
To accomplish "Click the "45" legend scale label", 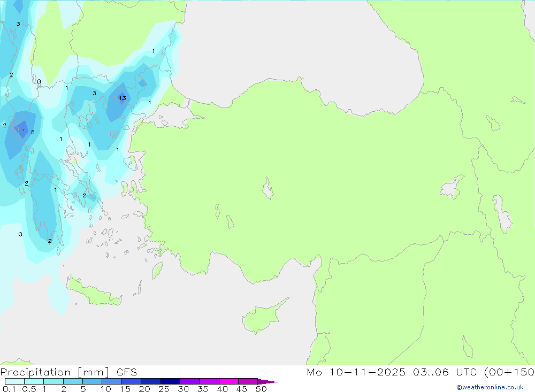I will pos(242,389).
